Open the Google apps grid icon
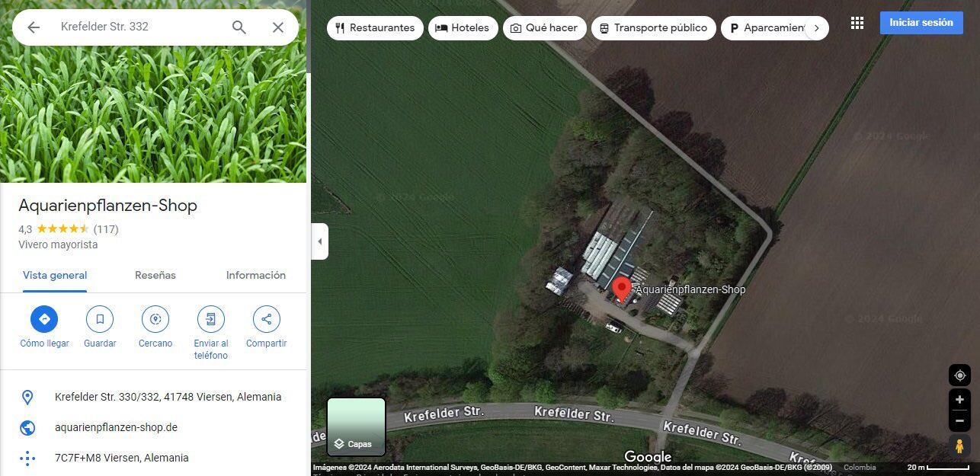Viewport: 980px width, 476px height. click(x=857, y=23)
